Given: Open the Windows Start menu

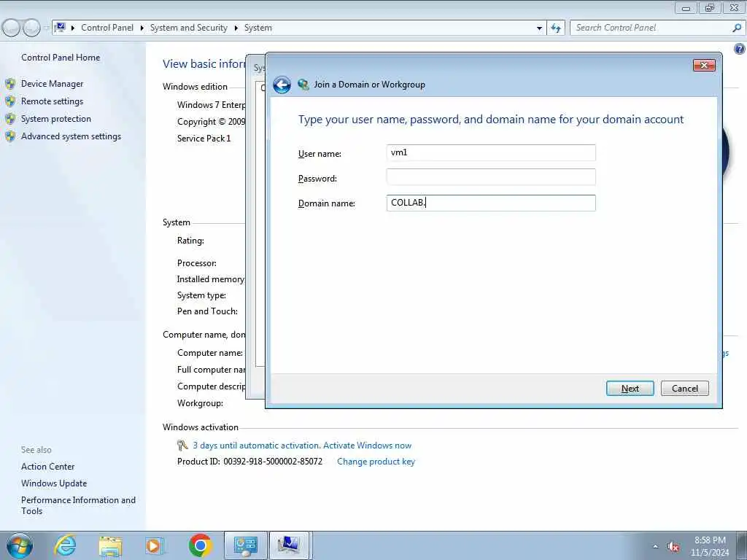Looking at the screenshot, I should point(20,545).
